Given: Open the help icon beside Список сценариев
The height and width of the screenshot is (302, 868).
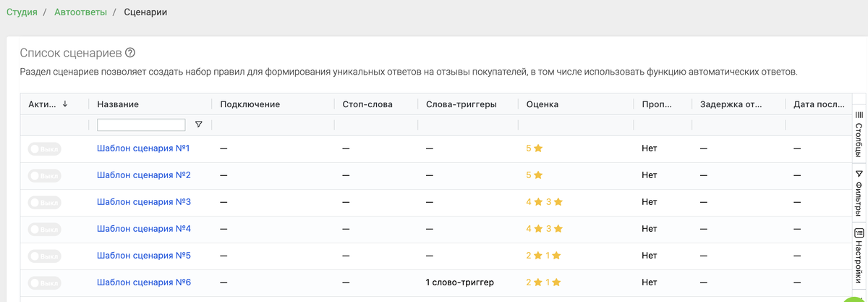Looking at the screenshot, I should tap(130, 53).
